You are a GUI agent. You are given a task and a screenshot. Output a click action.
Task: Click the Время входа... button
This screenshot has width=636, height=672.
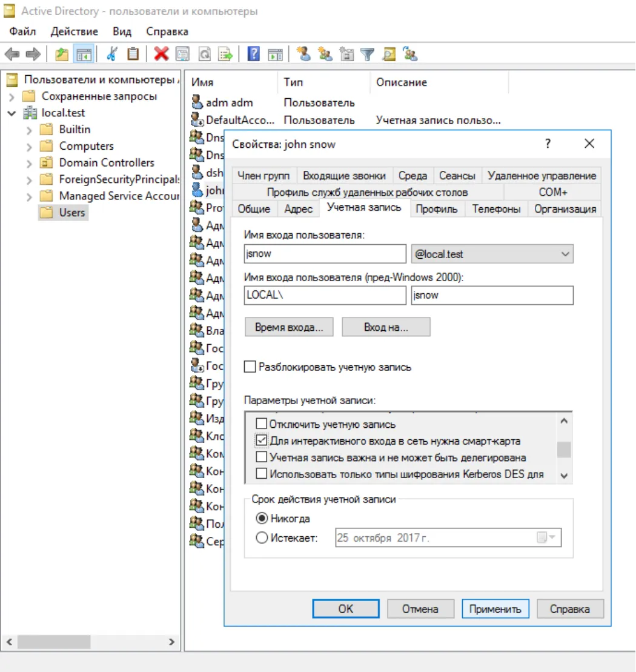coord(289,327)
